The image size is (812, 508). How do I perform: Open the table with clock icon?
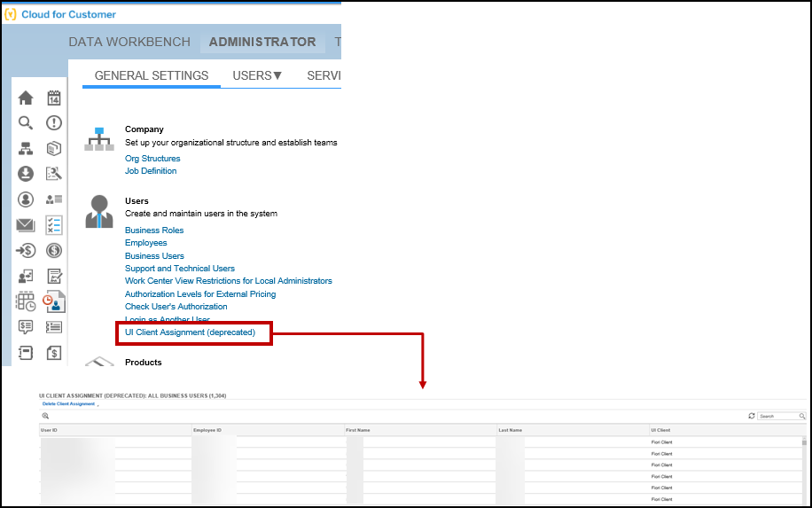26,301
